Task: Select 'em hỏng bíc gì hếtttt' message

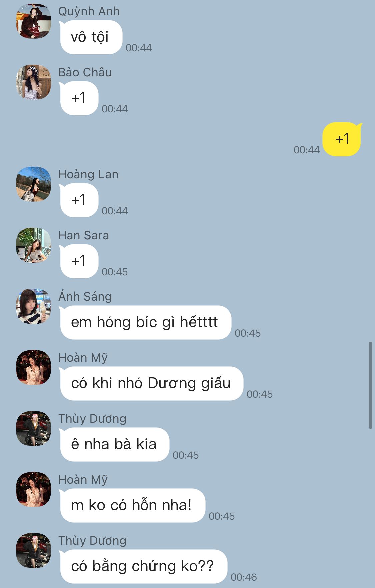Action: coord(145,322)
